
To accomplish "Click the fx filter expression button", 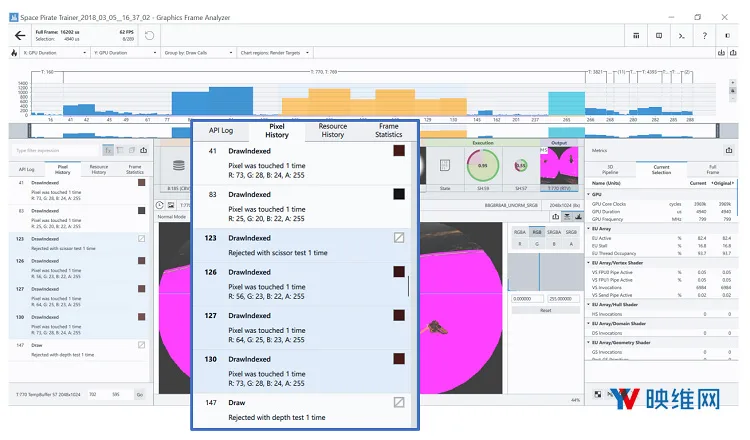I will point(108,150).
